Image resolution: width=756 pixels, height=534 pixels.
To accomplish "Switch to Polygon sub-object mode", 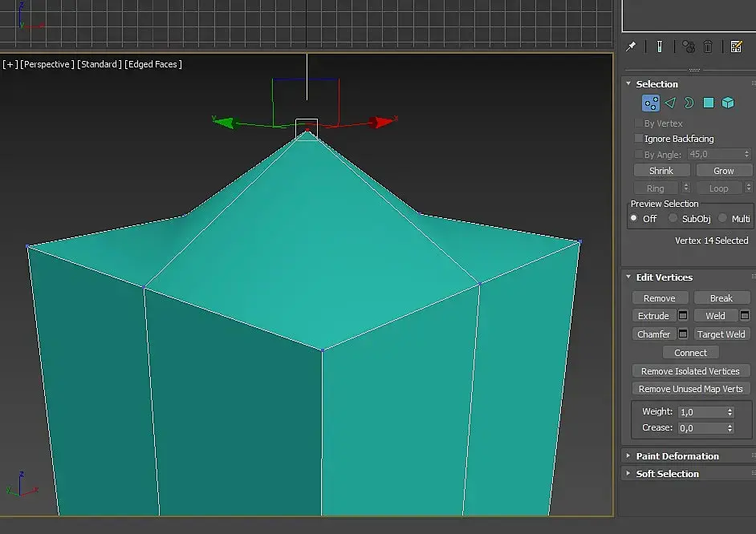I will (x=709, y=103).
